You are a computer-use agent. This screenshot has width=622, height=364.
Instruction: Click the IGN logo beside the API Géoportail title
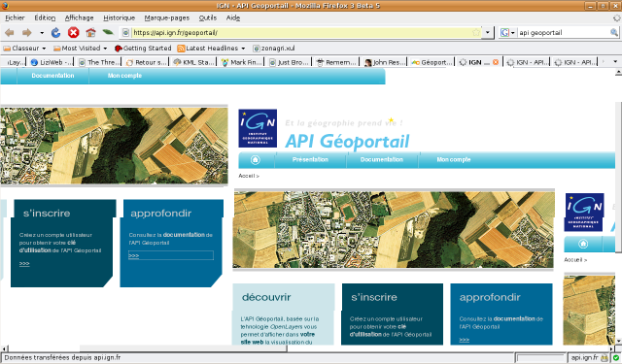258,128
